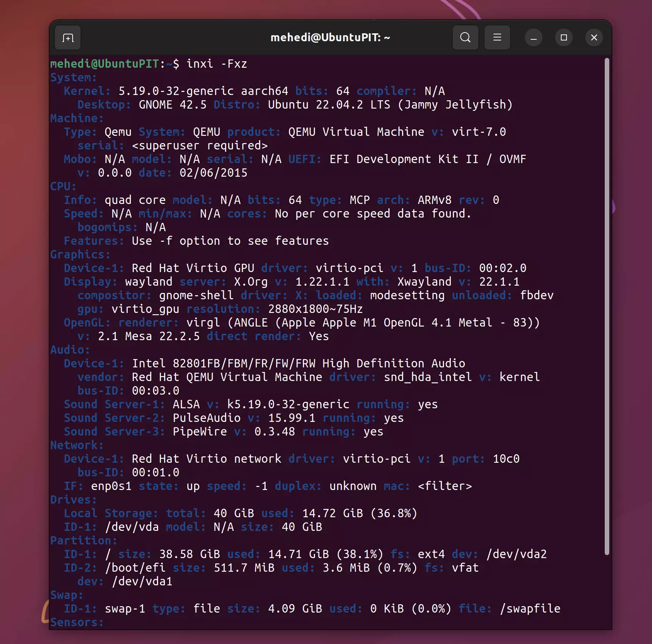Click the 'ARMv8' arch value
652x644 pixels.
click(x=435, y=200)
